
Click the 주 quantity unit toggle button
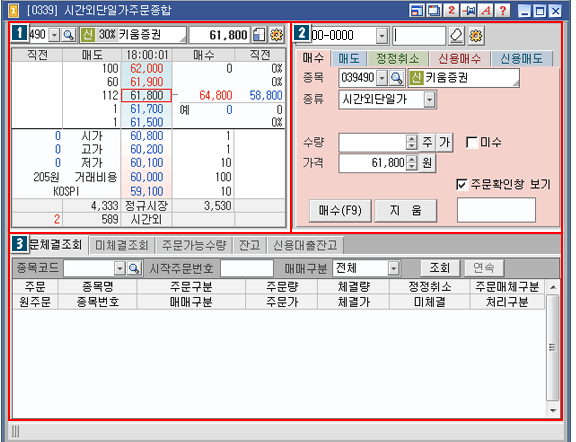427,142
